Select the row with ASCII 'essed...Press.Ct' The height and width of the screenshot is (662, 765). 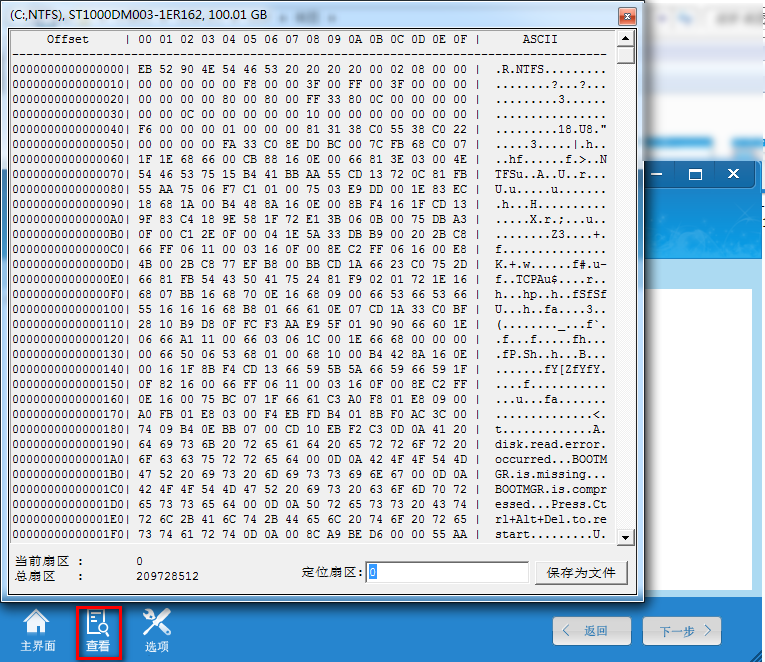click(x=309, y=504)
